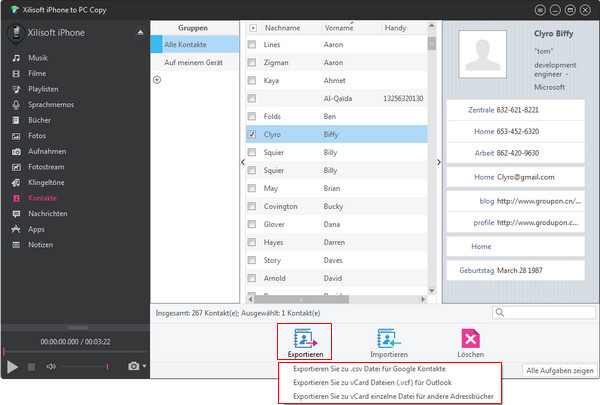Viewport: 600px width, 405px height.
Task: Check the Covington Bucky contact checkbox
Action: (x=252, y=206)
